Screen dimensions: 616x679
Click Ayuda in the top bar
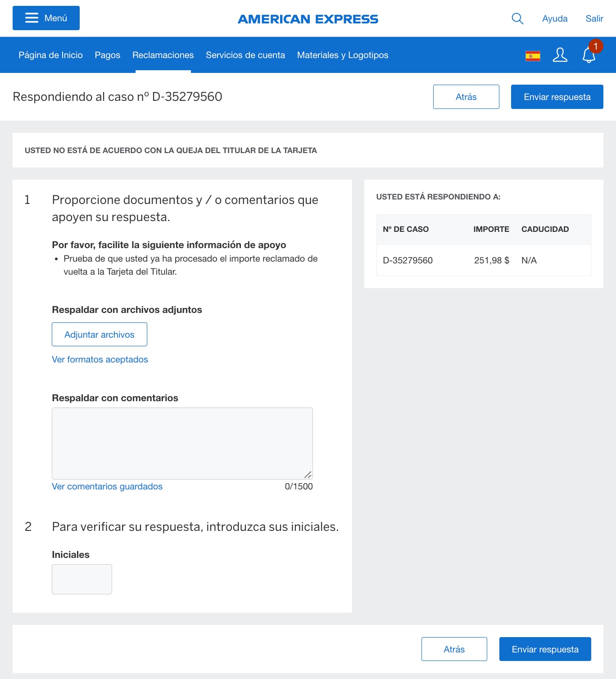click(x=555, y=18)
